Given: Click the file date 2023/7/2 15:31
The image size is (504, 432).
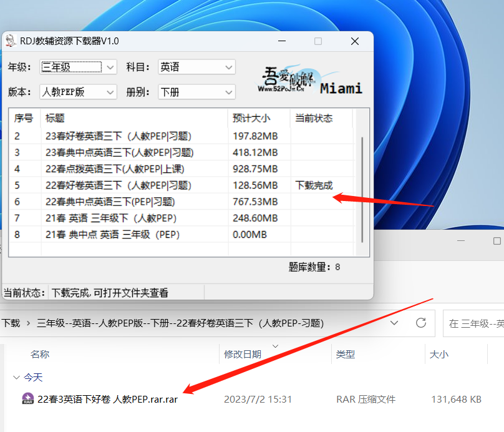Looking at the screenshot, I should (x=258, y=399).
